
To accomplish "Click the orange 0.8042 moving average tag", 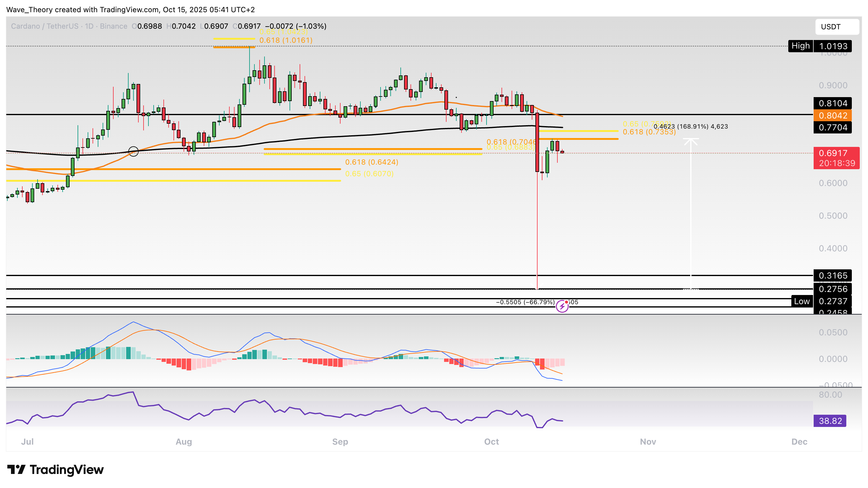I will pos(832,116).
